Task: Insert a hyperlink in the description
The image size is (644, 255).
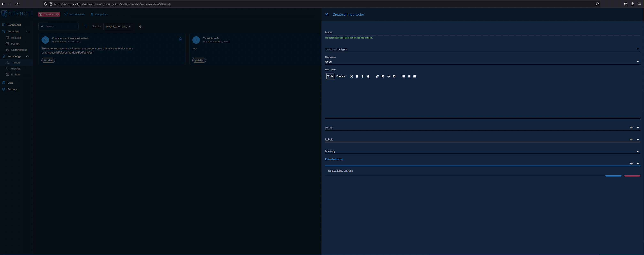Action: tap(377, 77)
